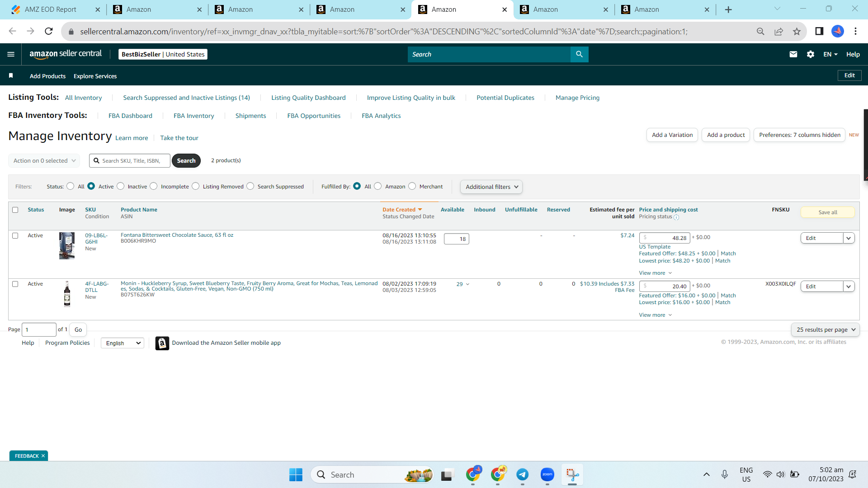
Task: Open the 25 results per page dropdown
Action: pyautogui.click(x=826, y=329)
